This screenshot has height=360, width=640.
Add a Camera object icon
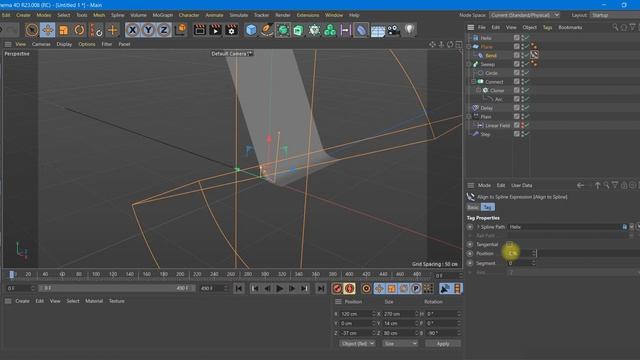pyautogui.click(x=393, y=30)
